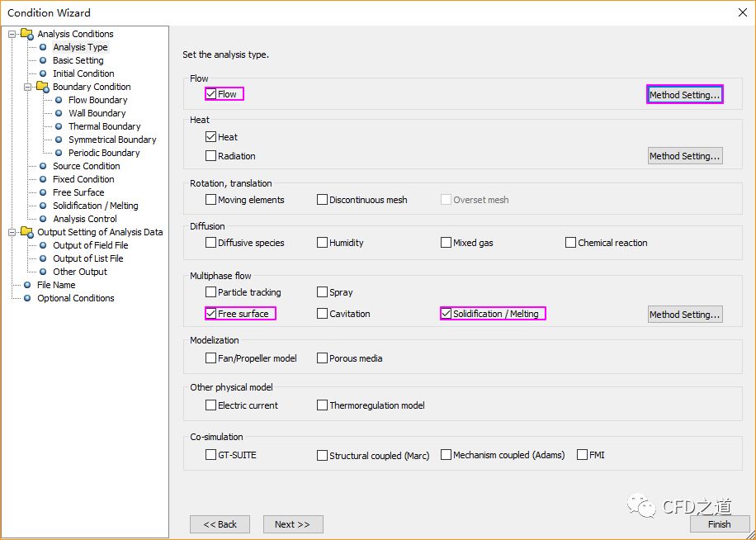Image resolution: width=756 pixels, height=540 pixels.
Task: Collapse the Boundary Condition tree branch
Action: point(28,87)
